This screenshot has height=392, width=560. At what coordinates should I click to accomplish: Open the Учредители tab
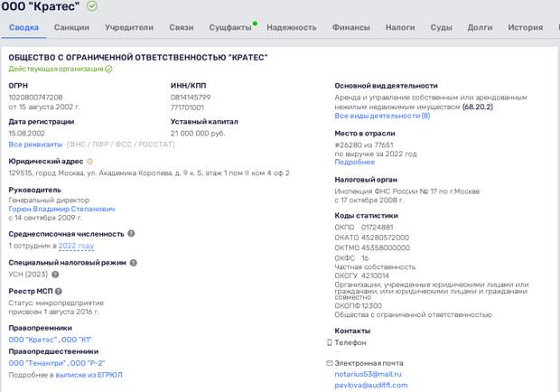[x=129, y=27]
